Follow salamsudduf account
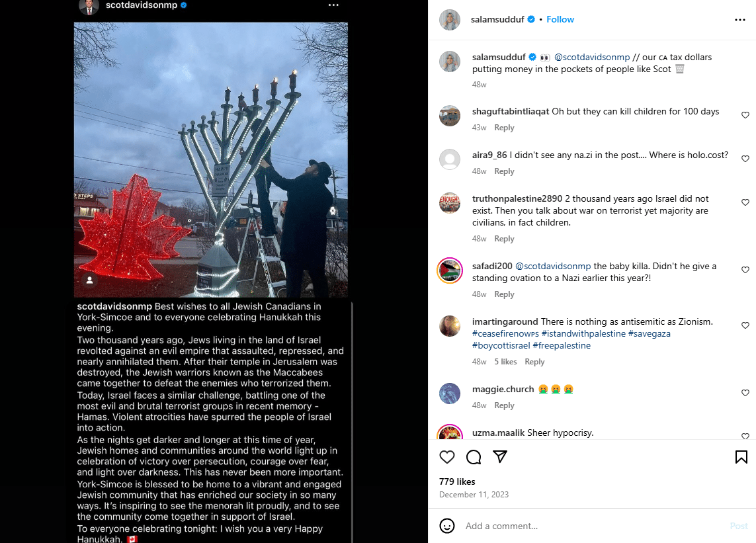This screenshot has width=756, height=543. pos(560,19)
